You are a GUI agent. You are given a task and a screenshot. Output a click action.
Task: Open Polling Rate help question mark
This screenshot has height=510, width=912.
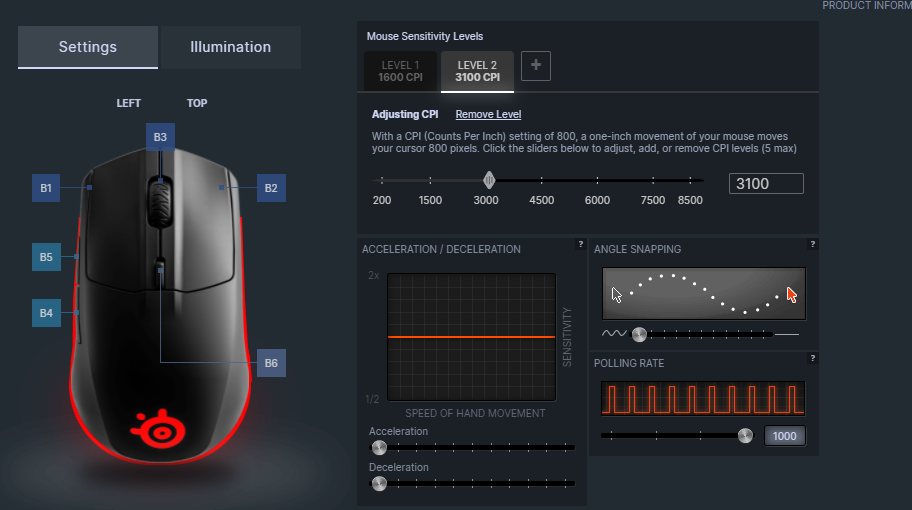(813, 358)
